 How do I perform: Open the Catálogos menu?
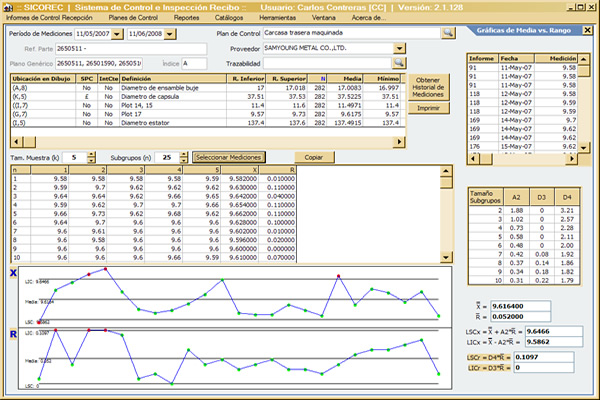232,18
